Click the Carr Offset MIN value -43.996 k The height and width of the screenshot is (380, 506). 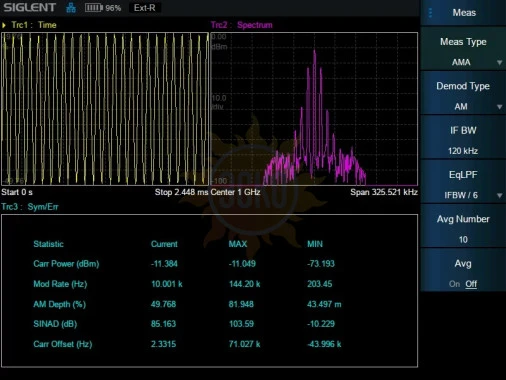click(324, 344)
